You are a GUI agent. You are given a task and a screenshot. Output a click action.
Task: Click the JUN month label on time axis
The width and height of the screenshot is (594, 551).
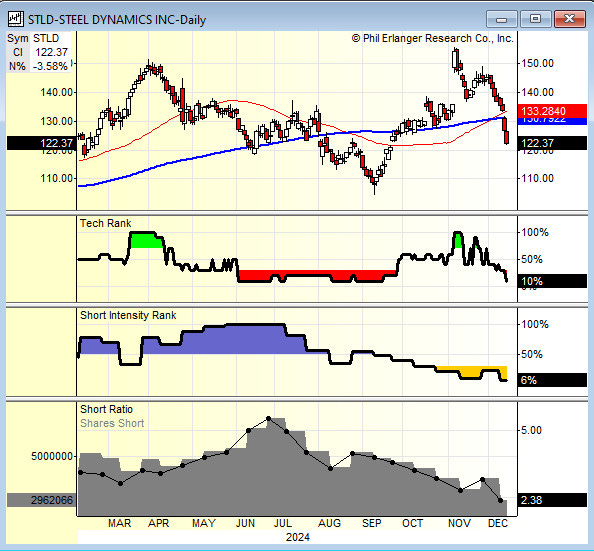245,523
